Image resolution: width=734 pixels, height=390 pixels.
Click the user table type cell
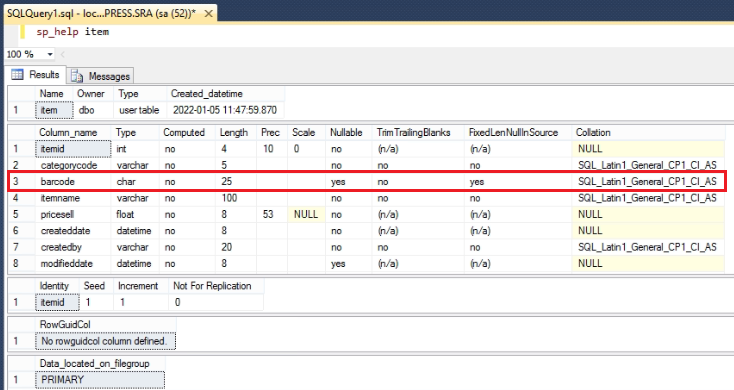click(x=140, y=110)
